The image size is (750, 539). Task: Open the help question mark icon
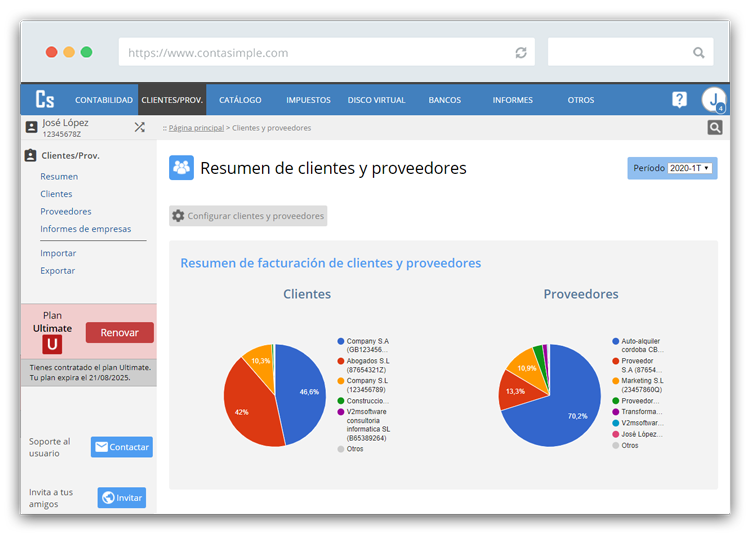pyautogui.click(x=679, y=100)
